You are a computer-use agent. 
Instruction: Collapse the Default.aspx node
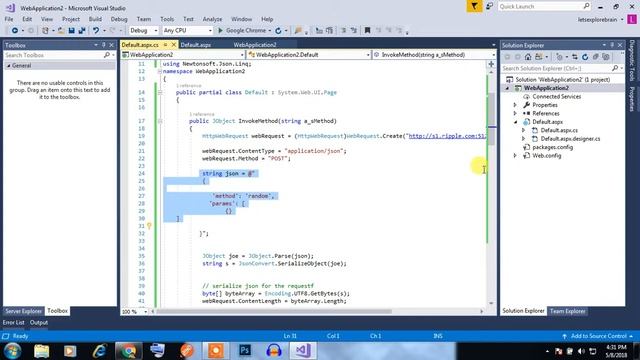pos(515,122)
